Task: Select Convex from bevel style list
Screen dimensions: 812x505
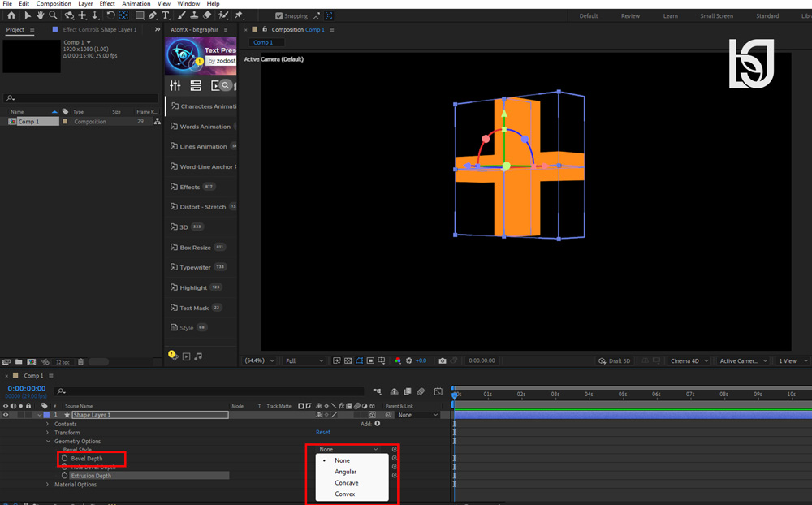Action: pyautogui.click(x=345, y=494)
